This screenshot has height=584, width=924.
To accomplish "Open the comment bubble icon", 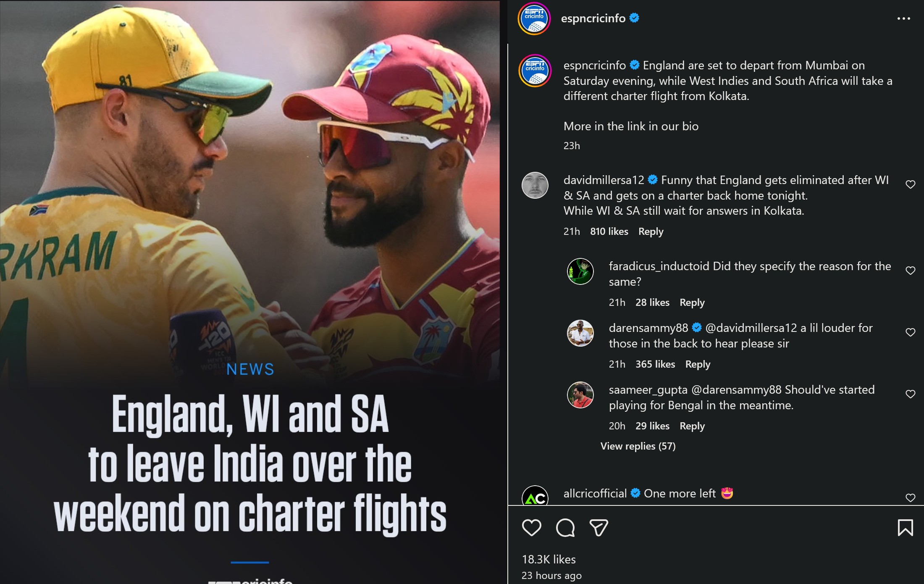I will 565,529.
